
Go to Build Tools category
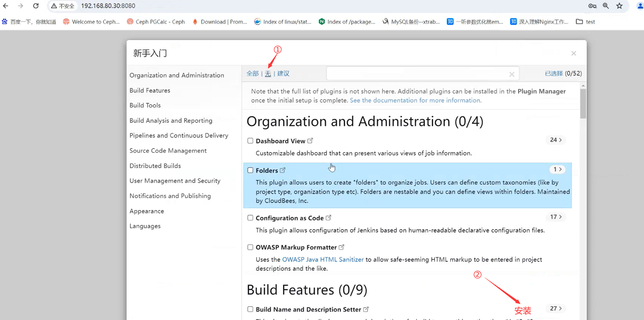(145, 105)
